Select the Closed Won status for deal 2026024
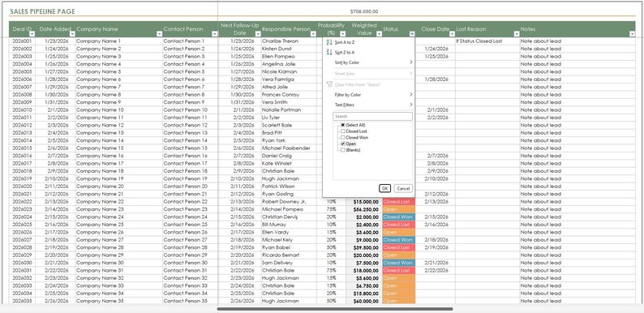The image size is (644, 313). [x=399, y=217]
